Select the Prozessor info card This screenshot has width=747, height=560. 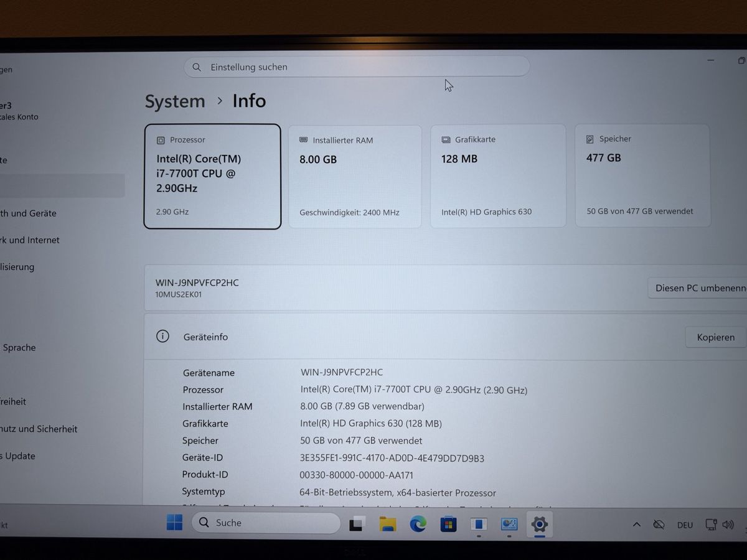(x=212, y=177)
